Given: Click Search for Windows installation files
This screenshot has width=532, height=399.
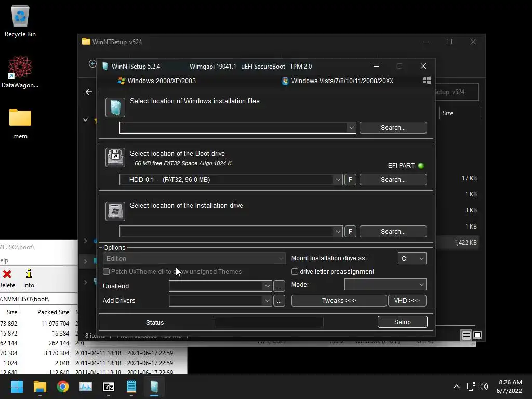Looking at the screenshot, I should tap(393, 128).
